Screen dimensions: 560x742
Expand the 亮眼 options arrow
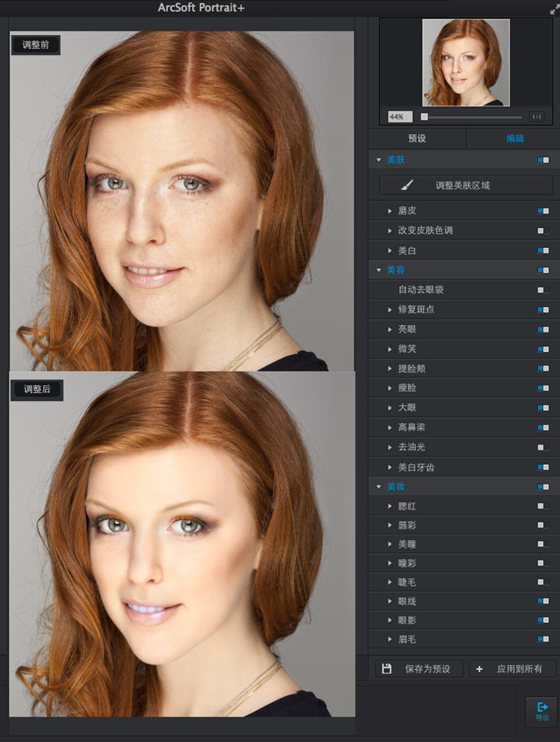point(390,330)
